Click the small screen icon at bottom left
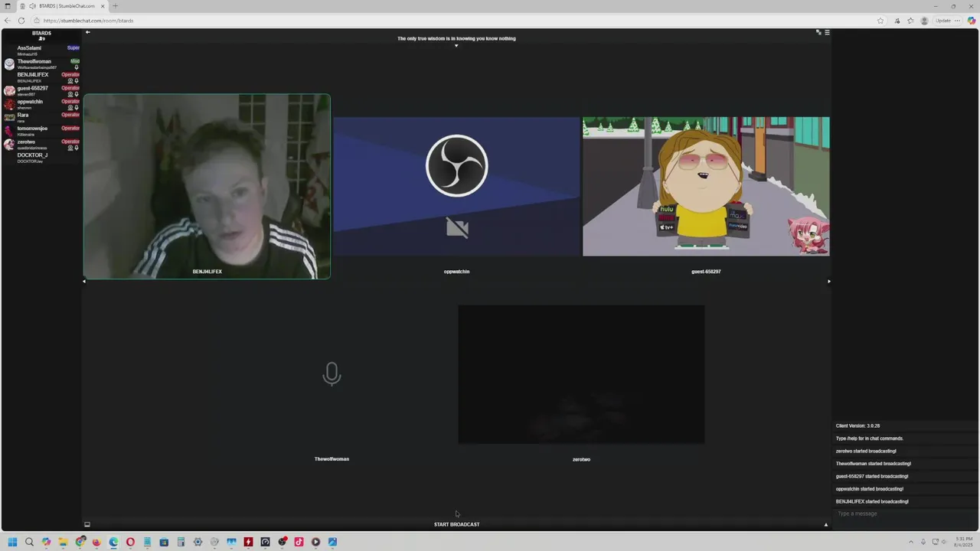 click(87, 524)
